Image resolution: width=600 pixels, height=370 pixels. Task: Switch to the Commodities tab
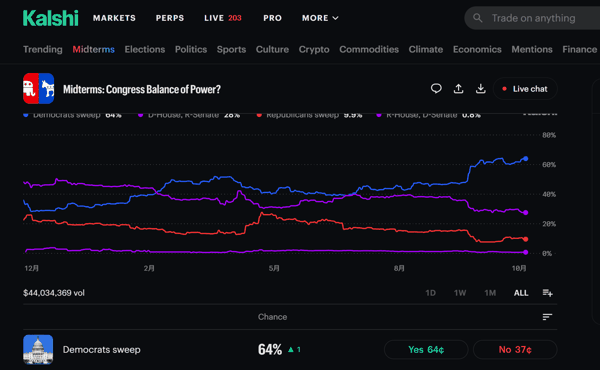coord(369,49)
